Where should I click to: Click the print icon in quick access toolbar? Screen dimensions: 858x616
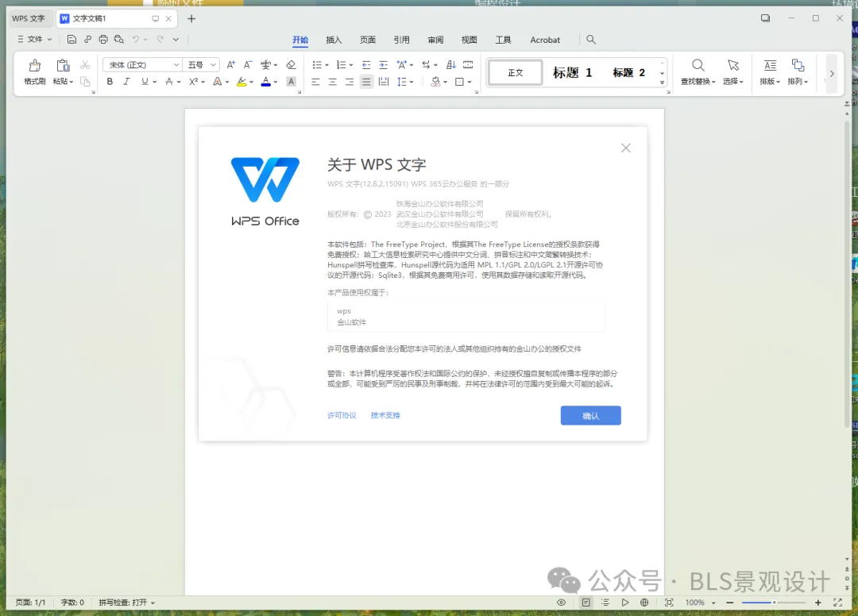102,40
